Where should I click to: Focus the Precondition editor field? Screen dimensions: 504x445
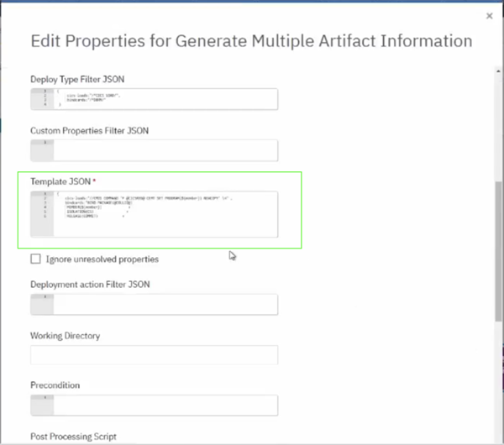tap(164, 405)
